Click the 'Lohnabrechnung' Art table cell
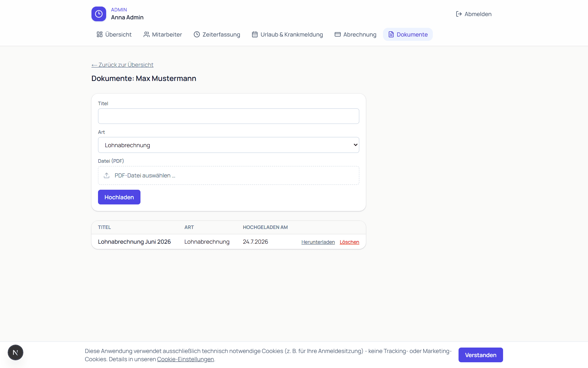 click(x=207, y=242)
